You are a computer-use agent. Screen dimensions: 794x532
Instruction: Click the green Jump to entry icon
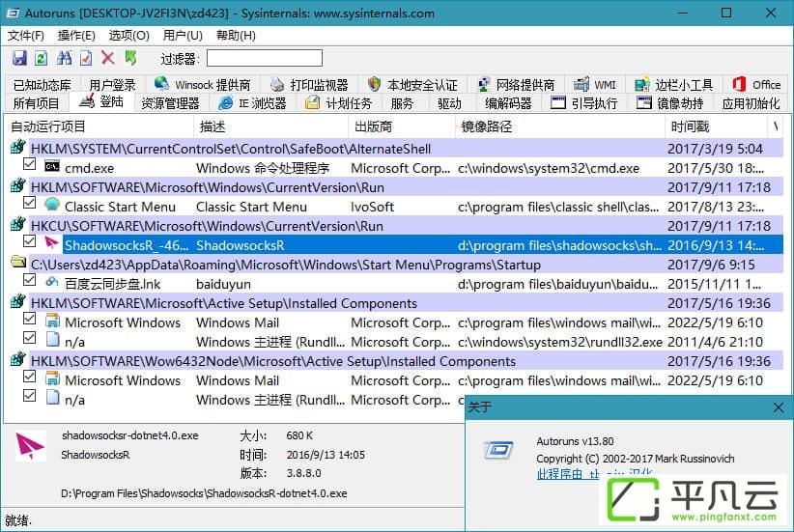pyautogui.click(x=130, y=58)
